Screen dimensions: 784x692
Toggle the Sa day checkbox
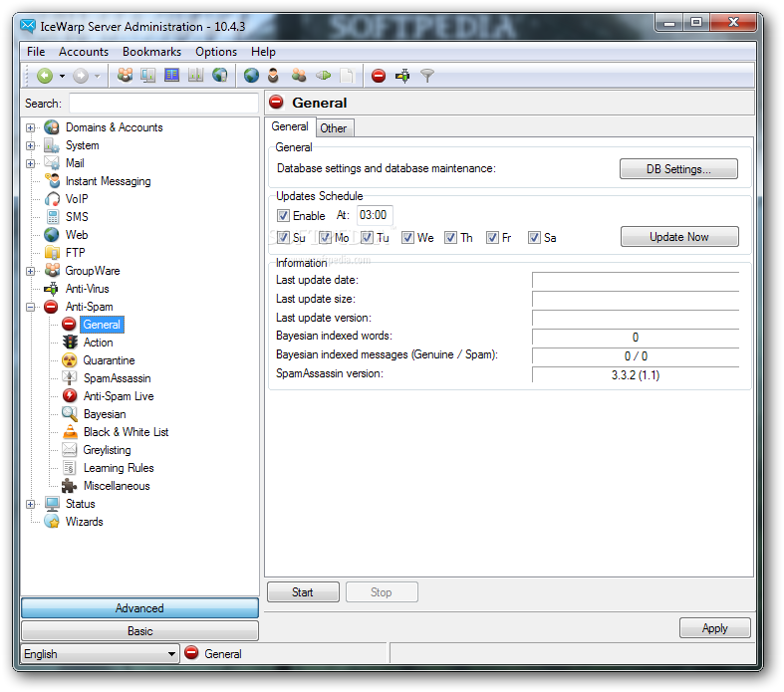point(534,237)
